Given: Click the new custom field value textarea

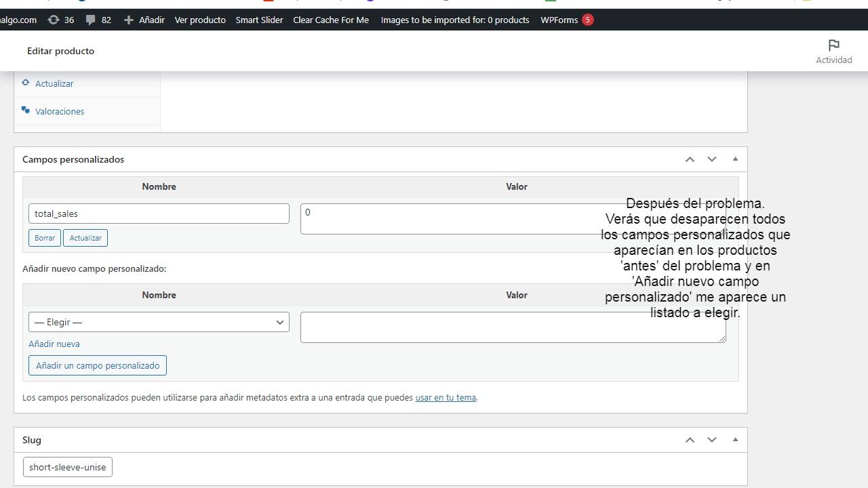Looking at the screenshot, I should tap(513, 327).
